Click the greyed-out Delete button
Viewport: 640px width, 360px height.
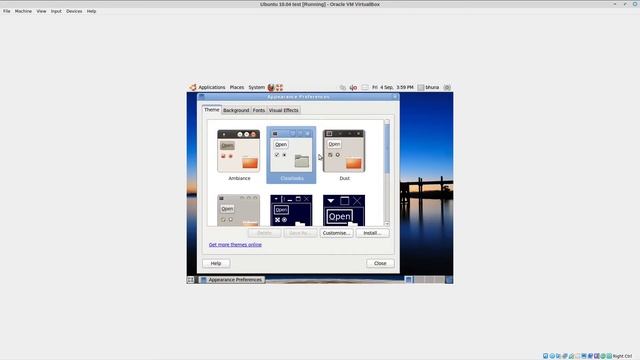(264, 233)
